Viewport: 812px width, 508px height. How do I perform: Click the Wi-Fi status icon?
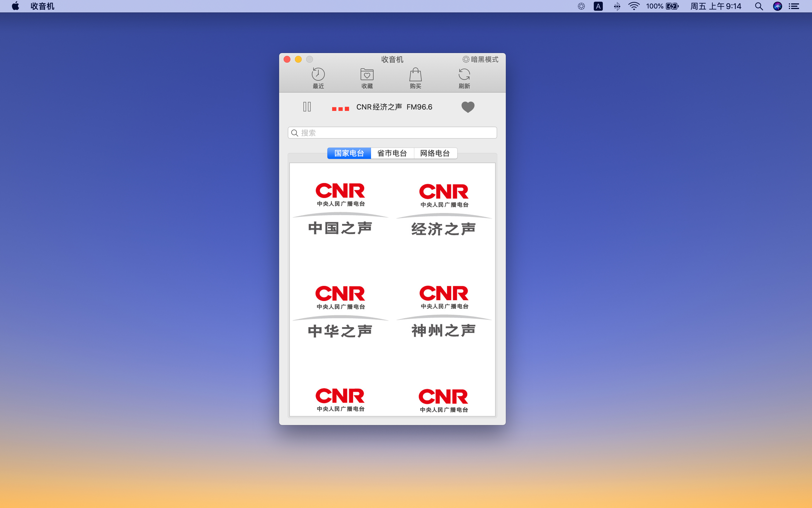[x=634, y=6]
